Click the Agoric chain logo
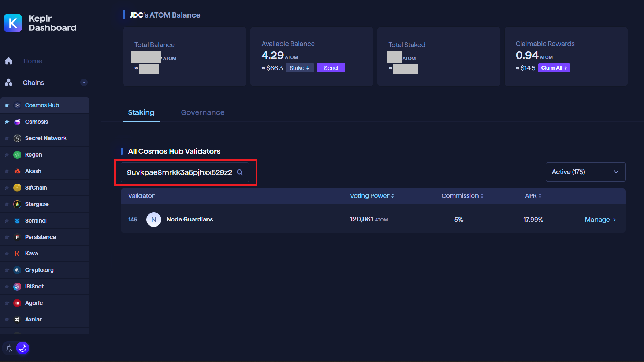This screenshot has height=362, width=644. point(17,303)
